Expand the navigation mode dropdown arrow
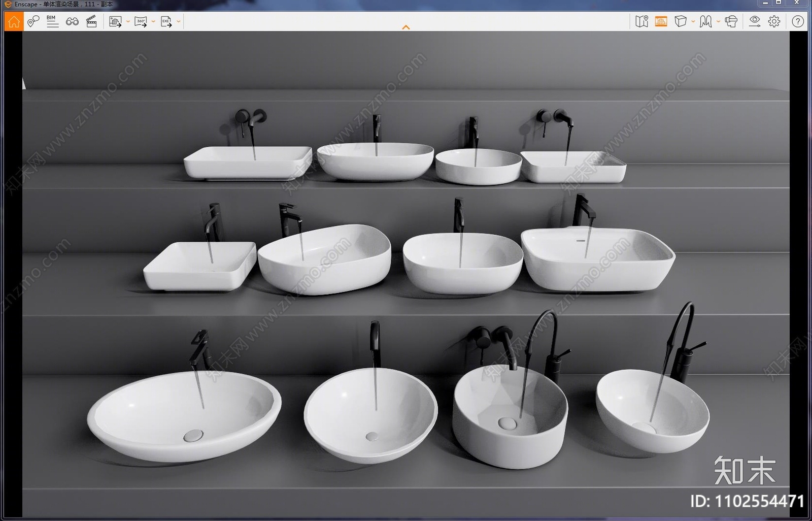Screen dimensions: 812x521 click(x=719, y=21)
